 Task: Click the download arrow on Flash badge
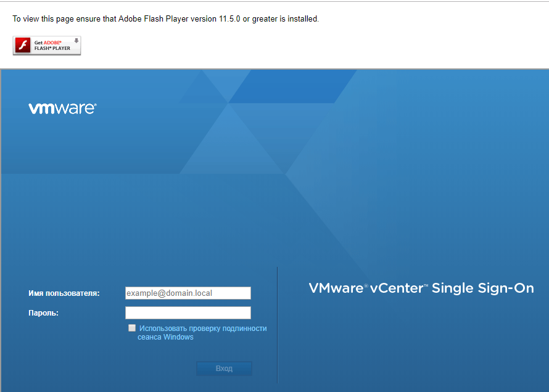pyautogui.click(x=76, y=41)
